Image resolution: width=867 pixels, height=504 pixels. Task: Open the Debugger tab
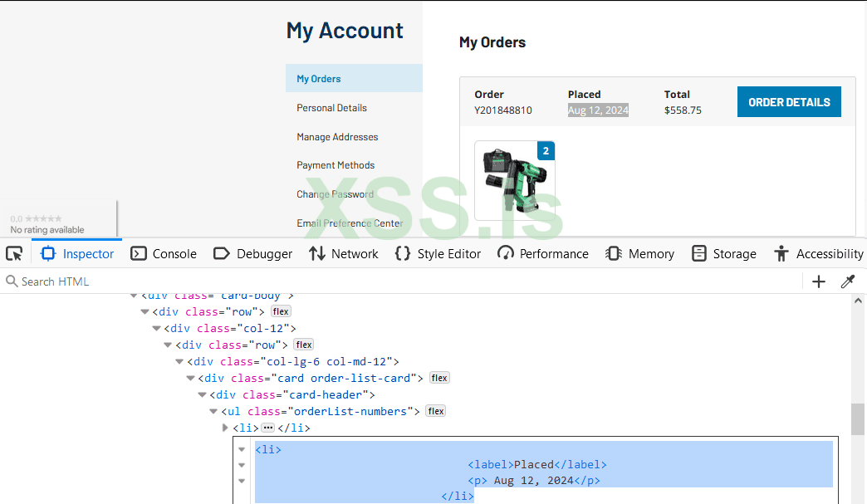(x=252, y=253)
